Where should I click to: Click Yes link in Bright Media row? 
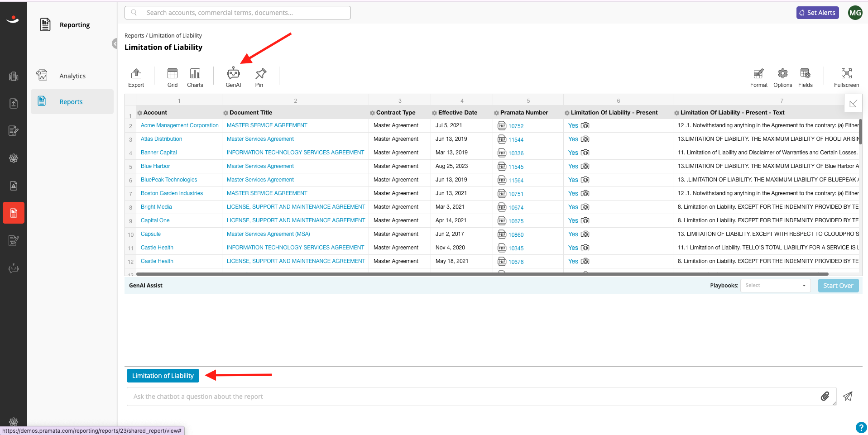[x=573, y=207]
